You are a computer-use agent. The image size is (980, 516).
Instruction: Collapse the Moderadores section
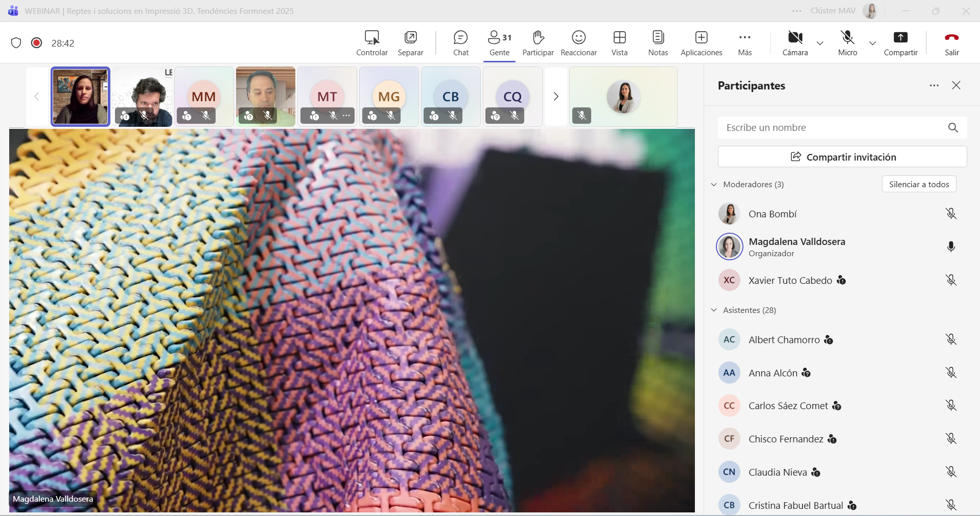click(x=714, y=185)
